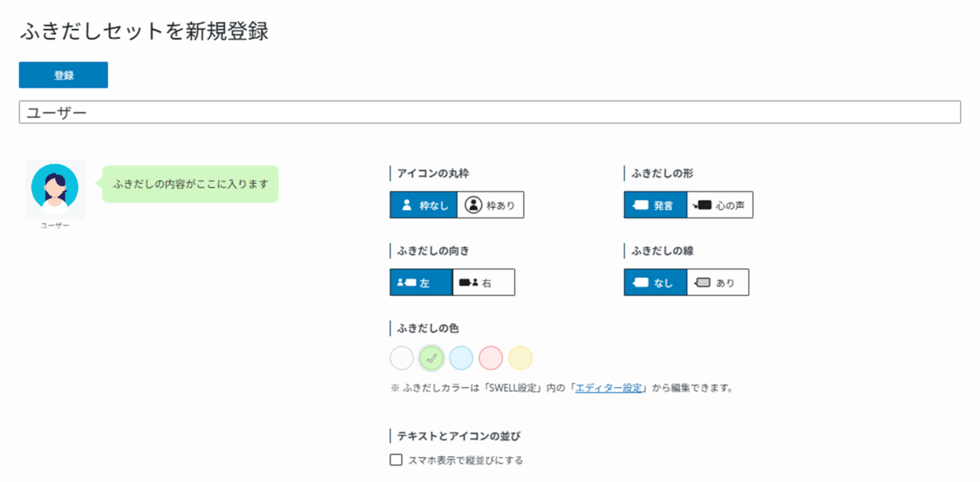980x482 pixels.
Task: Click the 登録 button
Action: pyautogui.click(x=64, y=75)
